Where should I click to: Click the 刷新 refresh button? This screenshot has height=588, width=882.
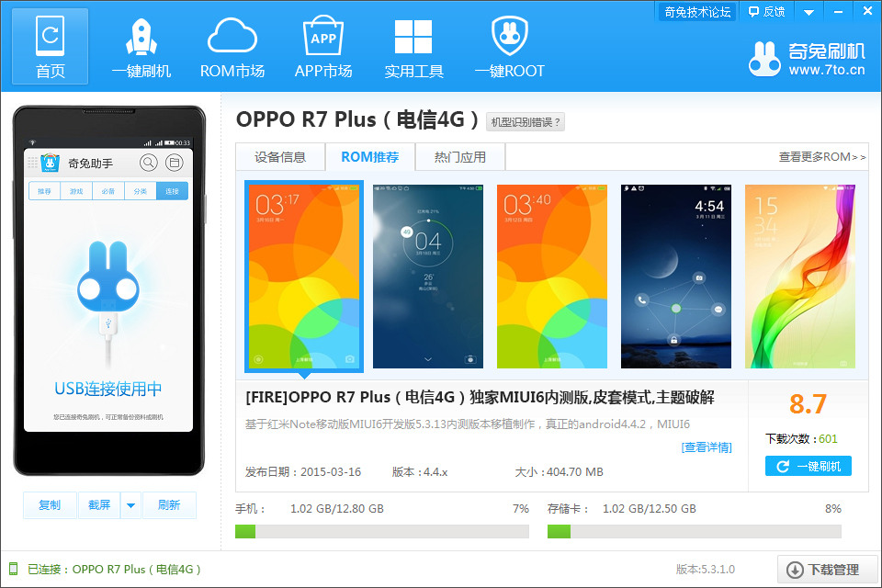point(169,505)
